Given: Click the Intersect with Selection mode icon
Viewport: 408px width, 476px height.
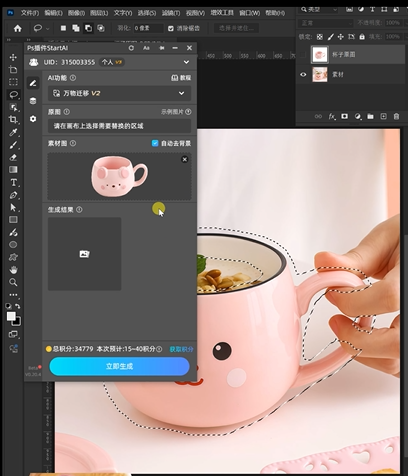Looking at the screenshot, I should point(101,28).
